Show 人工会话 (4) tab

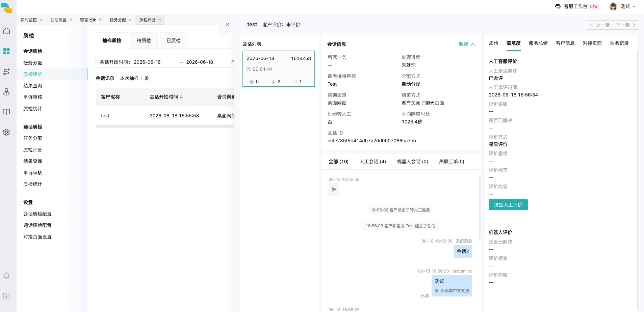(x=373, y=162)
